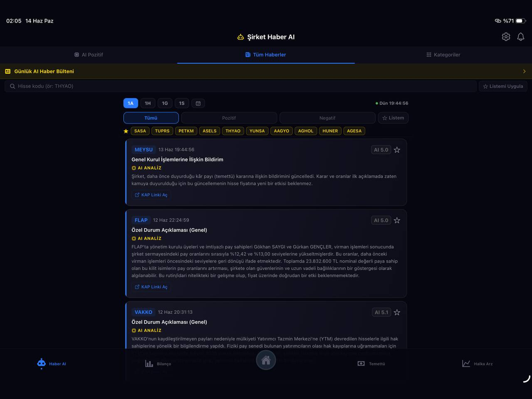
Task: Open Halka Arz bottom navigation item
Action: point(477,364)
